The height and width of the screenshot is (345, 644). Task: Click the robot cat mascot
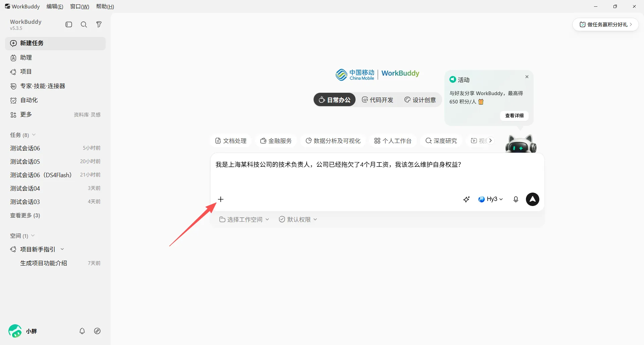521,144
